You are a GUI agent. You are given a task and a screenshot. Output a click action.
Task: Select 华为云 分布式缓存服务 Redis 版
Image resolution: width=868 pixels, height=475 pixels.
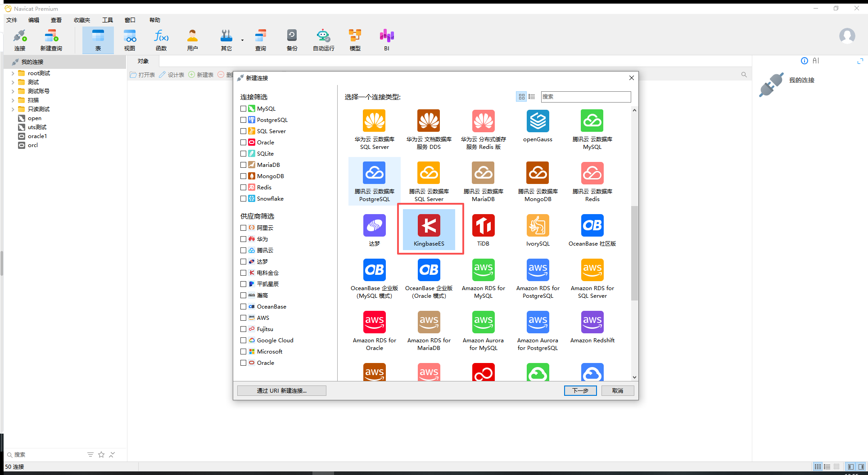(483, 130)
